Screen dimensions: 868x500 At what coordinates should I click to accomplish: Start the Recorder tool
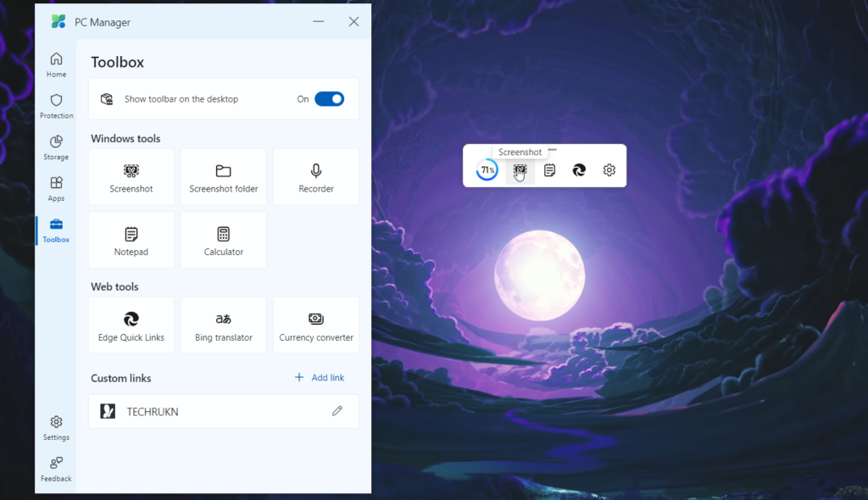point(316,177)
